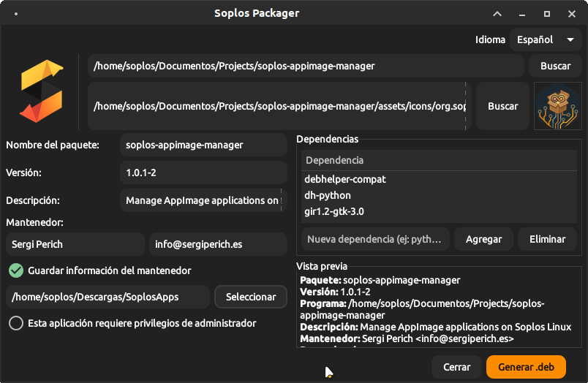Click the Dependencia column header
This screenshot has height=383, width=588.
tap(439, 160)
